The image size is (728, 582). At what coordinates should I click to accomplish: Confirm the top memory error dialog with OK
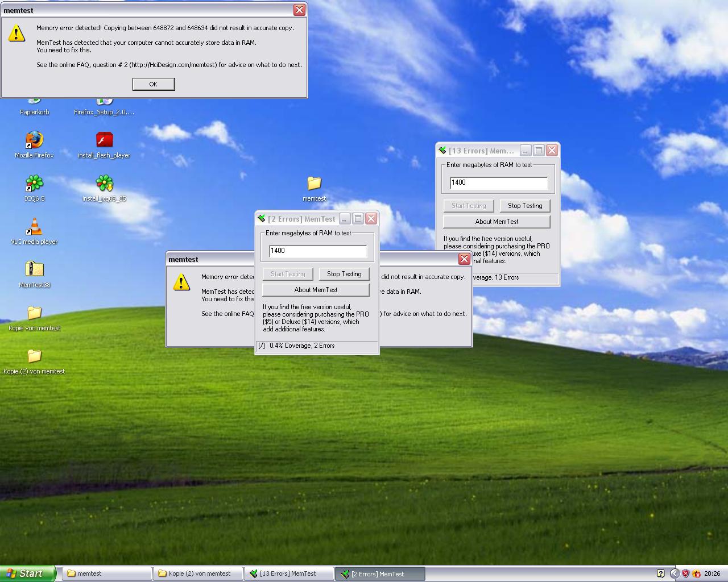tap(154, 84)
